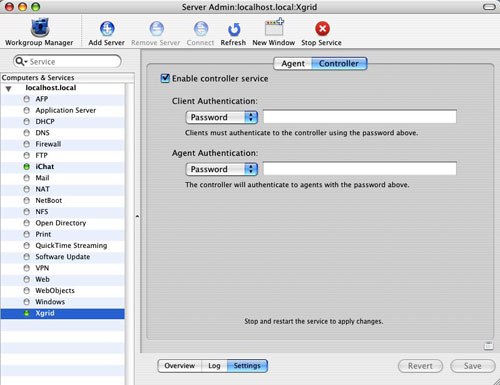500x385 pixels.
Task: Select the Xgrid service row
Action: tap(63, 313)
